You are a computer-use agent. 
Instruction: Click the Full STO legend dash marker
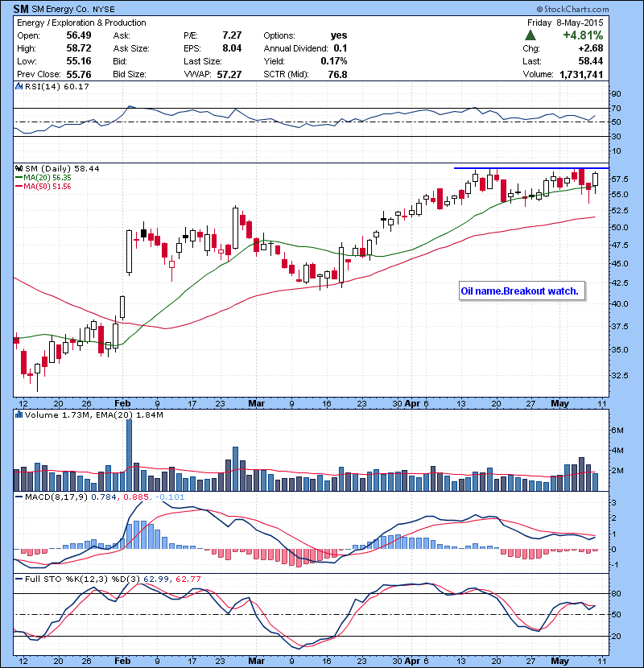[19, 579]
